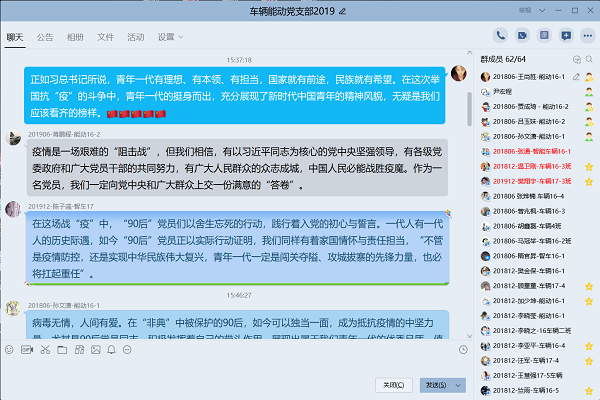Image resolution: width=600 pixels, height=400 pixels.
Task: Expand title bar dropdown chevron
Action: click(542, 10)
